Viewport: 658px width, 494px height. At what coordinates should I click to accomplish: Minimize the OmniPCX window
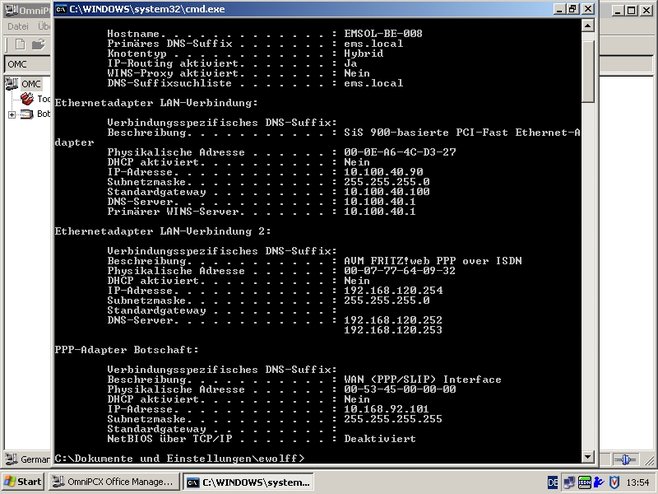(x=617, y=10)
